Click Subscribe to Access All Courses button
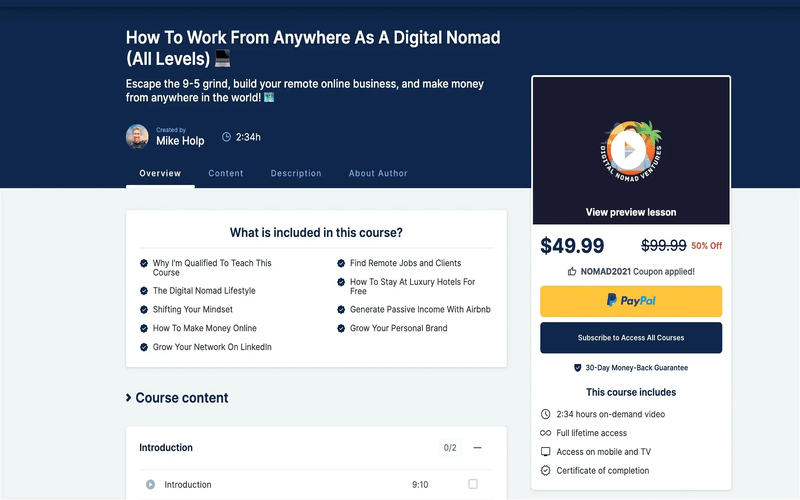The width and height of the screenshot is (800, 500). point(631,338)
